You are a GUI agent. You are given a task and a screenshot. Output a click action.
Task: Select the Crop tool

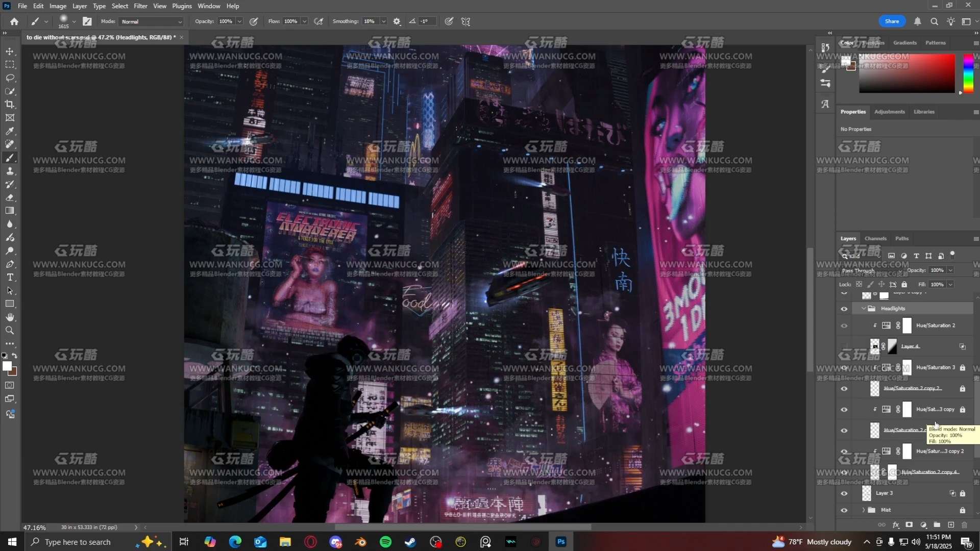10,105
